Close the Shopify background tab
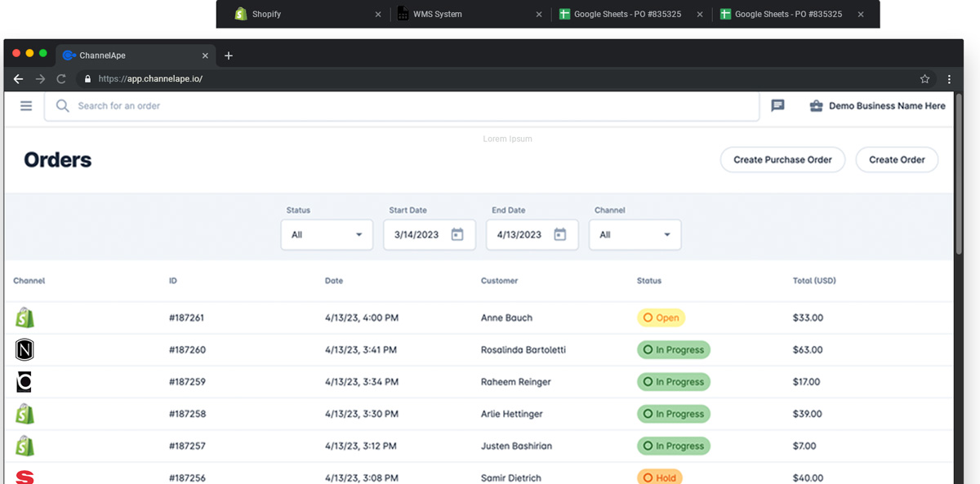Viewport: 980px width, 484px height. click(377, 14)
